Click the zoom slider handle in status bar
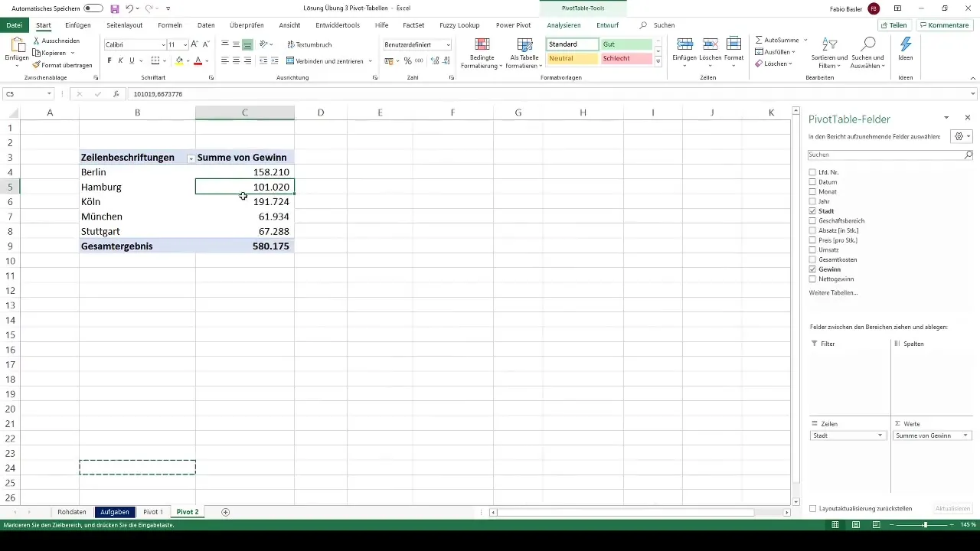This screenshot has width=980, height=551. coord(925,525)
